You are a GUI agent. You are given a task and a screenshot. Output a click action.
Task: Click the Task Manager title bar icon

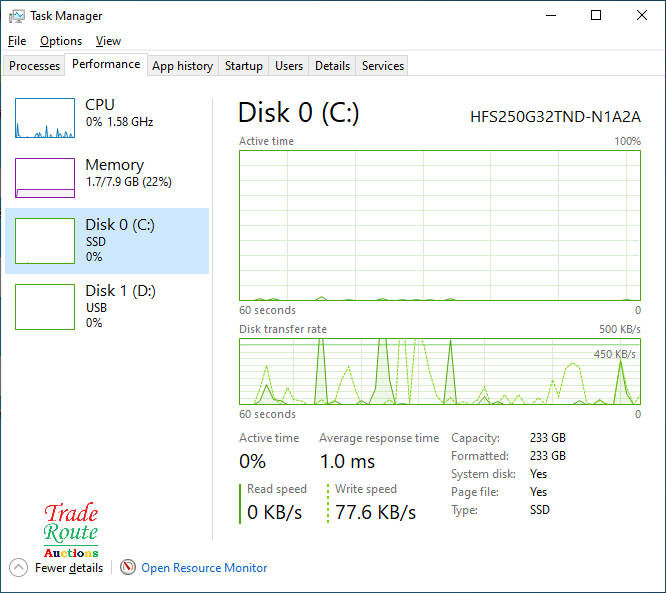point(16,16)
